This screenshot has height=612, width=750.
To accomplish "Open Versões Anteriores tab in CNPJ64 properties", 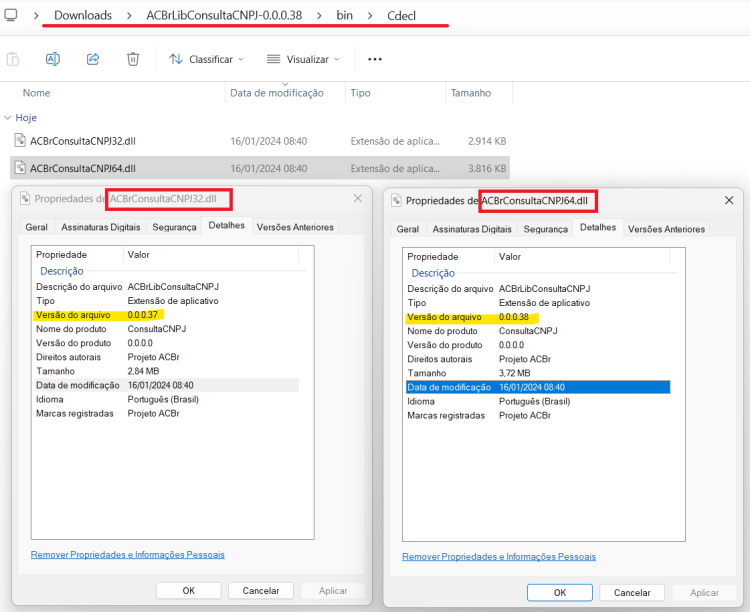I will coord(666,229).
